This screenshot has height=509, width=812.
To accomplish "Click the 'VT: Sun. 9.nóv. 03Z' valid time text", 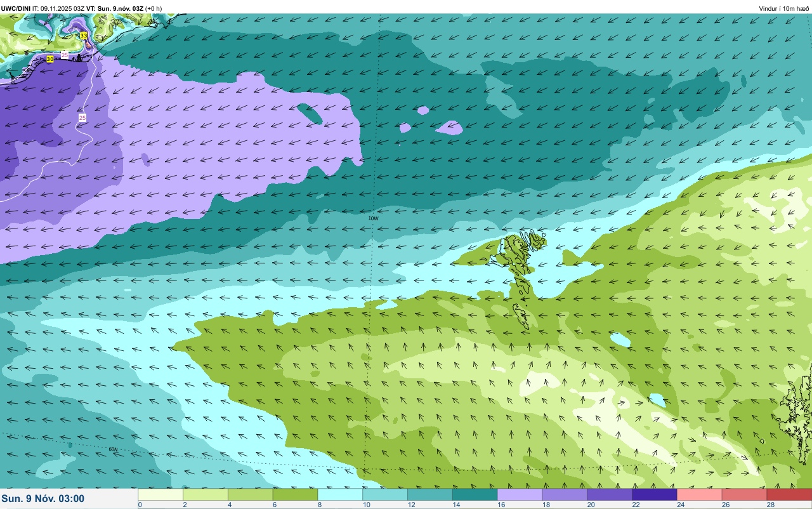I will pos(115,8).
